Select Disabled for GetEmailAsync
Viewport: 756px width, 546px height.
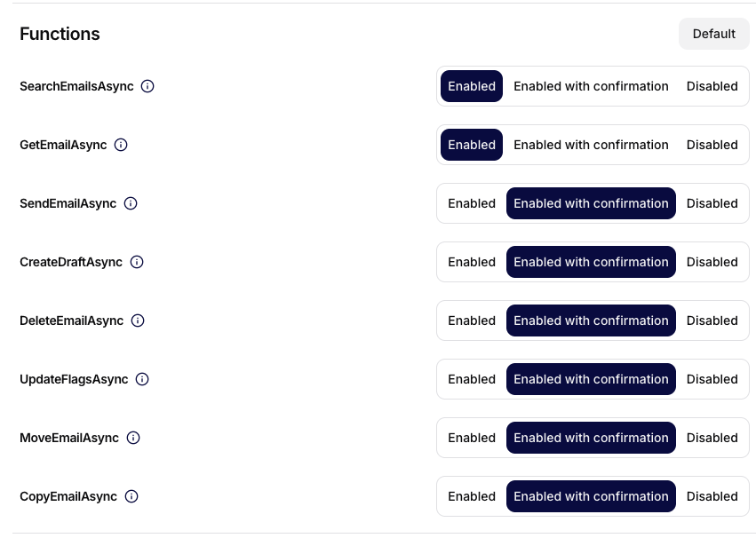pyautogui.click(x=712, y=145)
